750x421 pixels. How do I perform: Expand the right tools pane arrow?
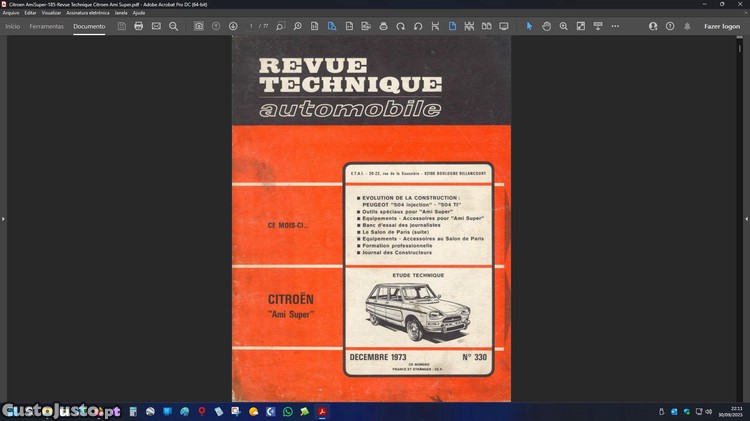point(746,218)
